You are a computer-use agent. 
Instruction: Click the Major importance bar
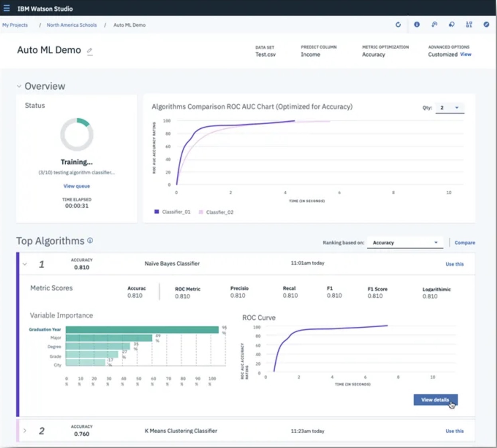(x=109, y=338)
